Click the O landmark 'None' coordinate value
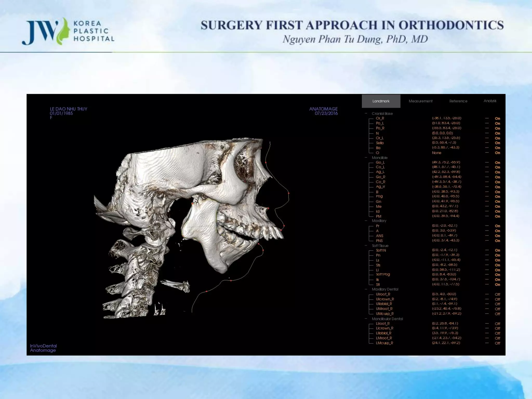This screenshot has height=399, width=532. click(436, 153)
